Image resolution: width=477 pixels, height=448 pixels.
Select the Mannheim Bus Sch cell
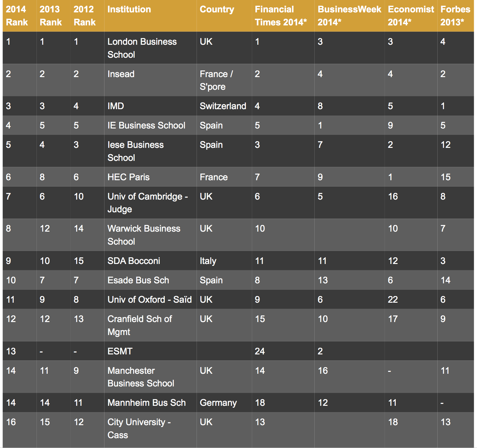tap(151, 403)
